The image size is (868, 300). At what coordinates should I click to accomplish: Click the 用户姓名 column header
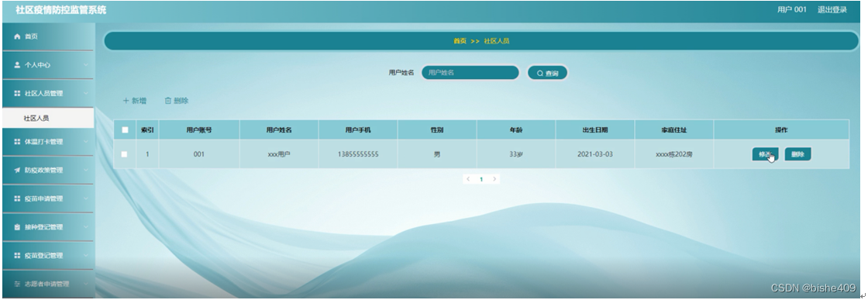pos(278,130)
